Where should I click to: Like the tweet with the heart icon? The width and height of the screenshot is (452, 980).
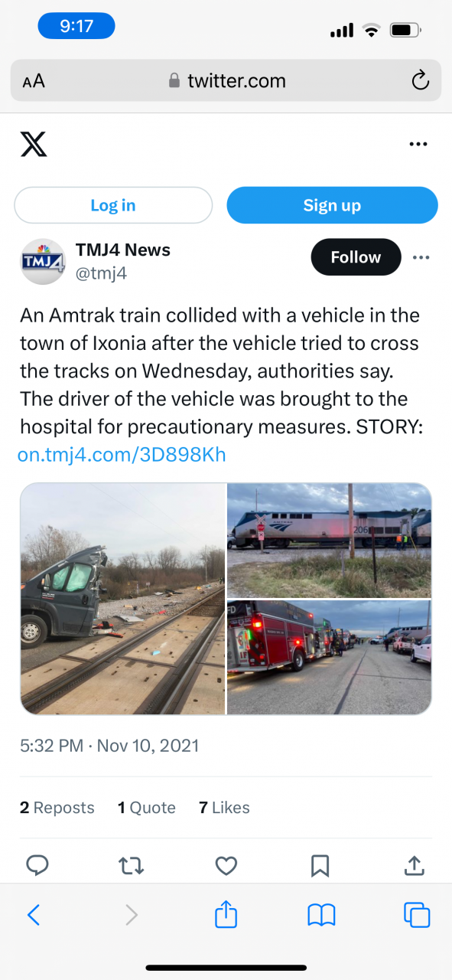coord(226,865)
